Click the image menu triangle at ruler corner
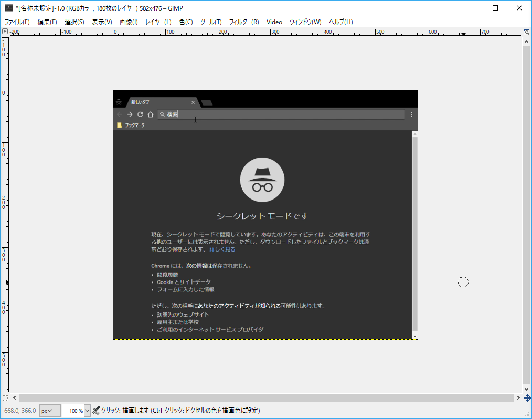Screen dimensions: 532x419 (5, 32)
